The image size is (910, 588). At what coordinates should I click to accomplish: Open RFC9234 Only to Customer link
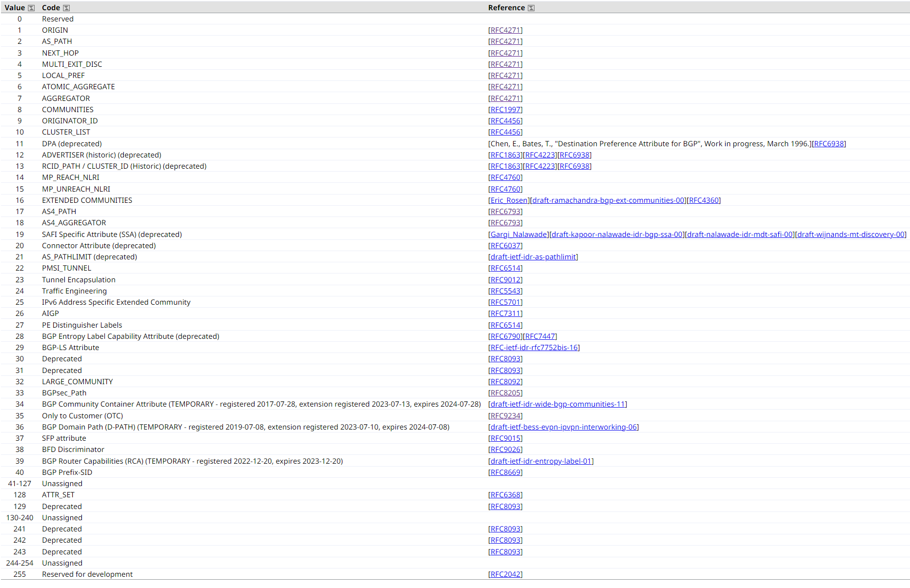(x=505, y=416)
